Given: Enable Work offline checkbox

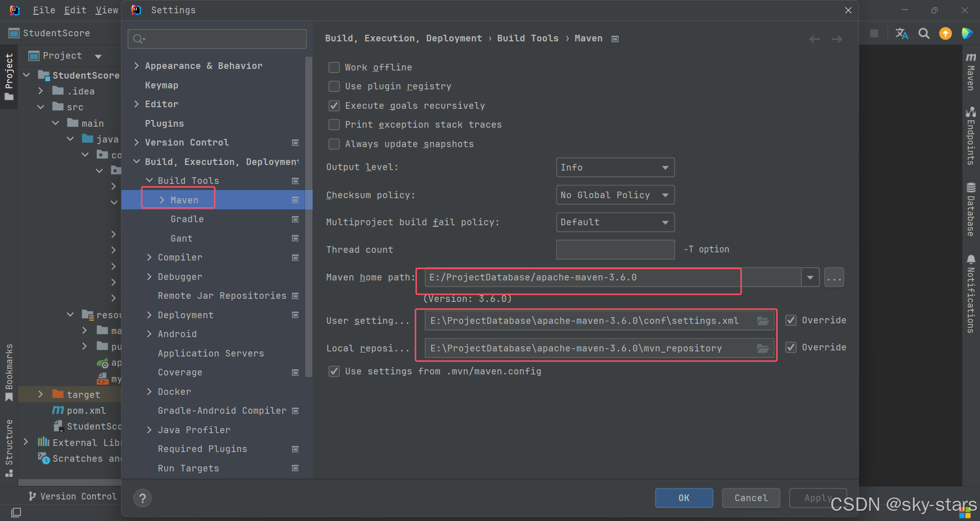Looking at the screenshot, I should 334,67.
